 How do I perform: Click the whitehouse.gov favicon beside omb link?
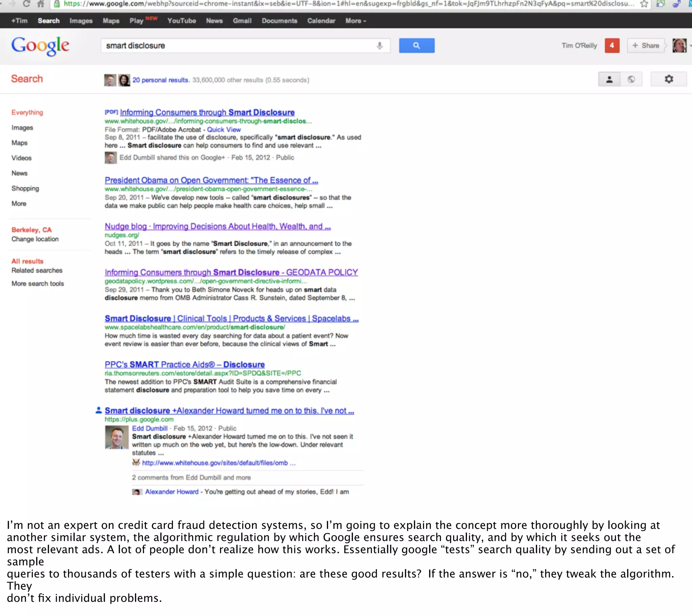(x=136, y=462)
